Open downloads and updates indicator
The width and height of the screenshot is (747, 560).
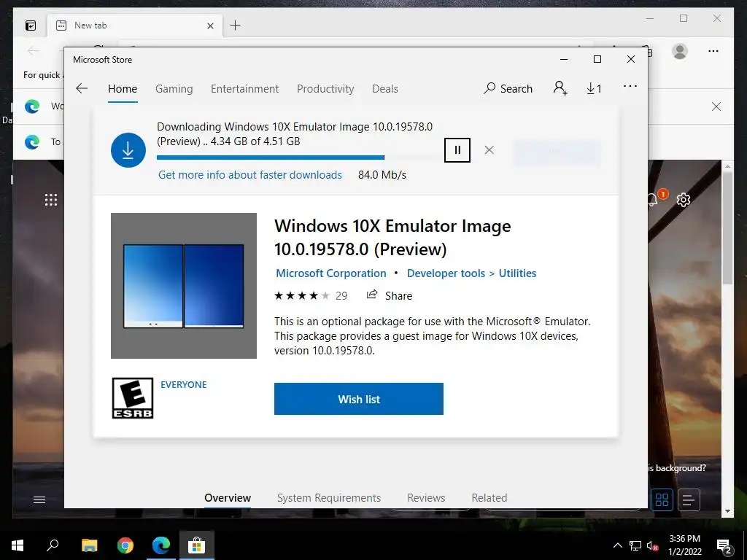pyautogui.click(x=594, y=88)
